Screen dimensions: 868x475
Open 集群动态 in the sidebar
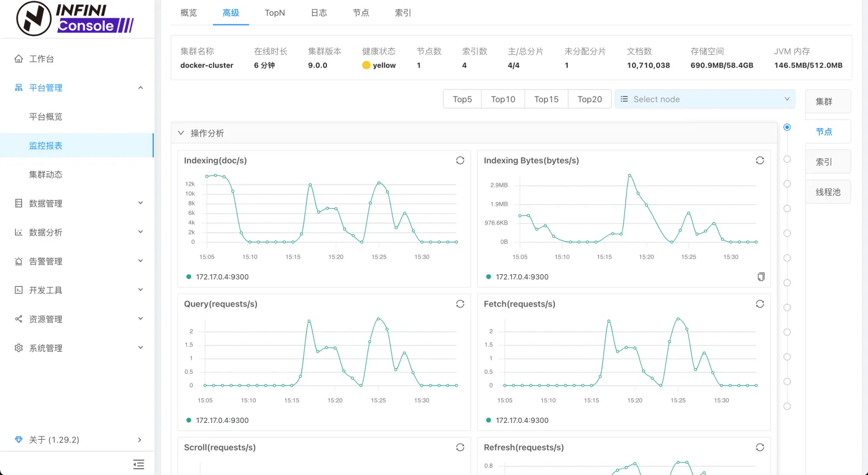tap(46, 174)
